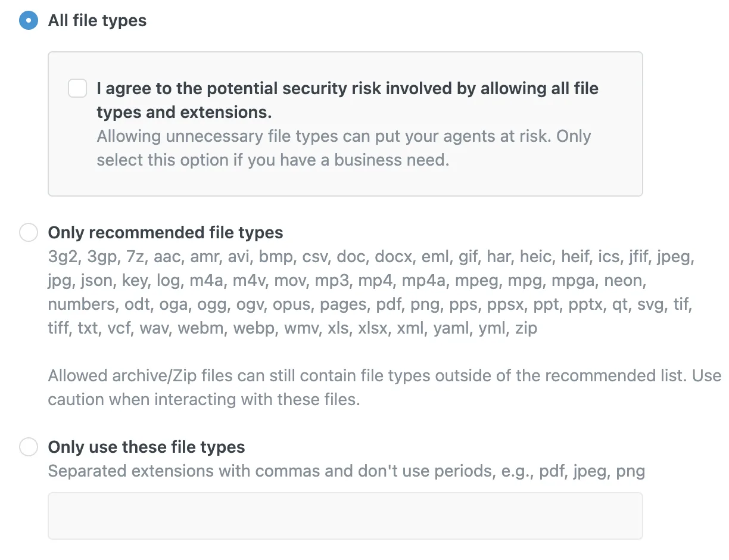Click the 'Only use these file types' heading

point(147,447)
